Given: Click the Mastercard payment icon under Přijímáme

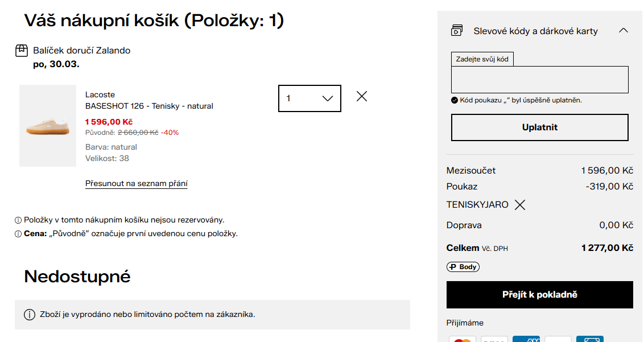Looking at the screenshot, I should click(x=463, y=340).
